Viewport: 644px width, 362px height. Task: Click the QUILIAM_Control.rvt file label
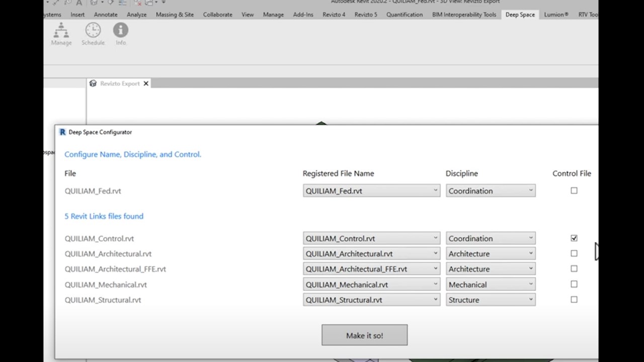coord(99,239)
